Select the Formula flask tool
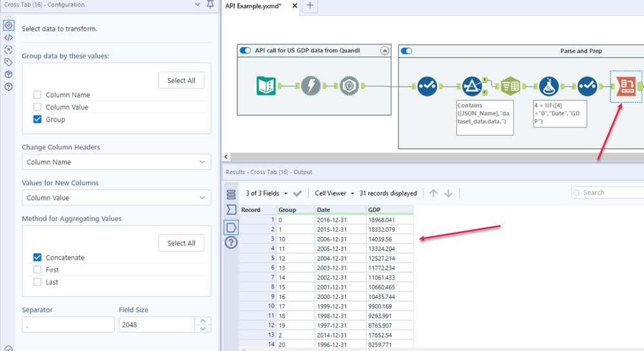The width and height of the screenshot is (644, 351). click(550, 86)
